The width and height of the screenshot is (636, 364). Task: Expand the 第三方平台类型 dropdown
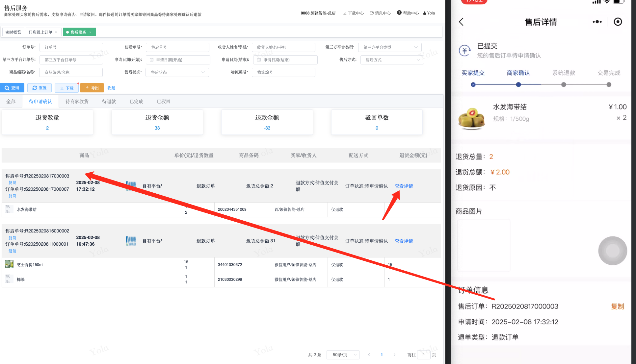coord(390,47)
